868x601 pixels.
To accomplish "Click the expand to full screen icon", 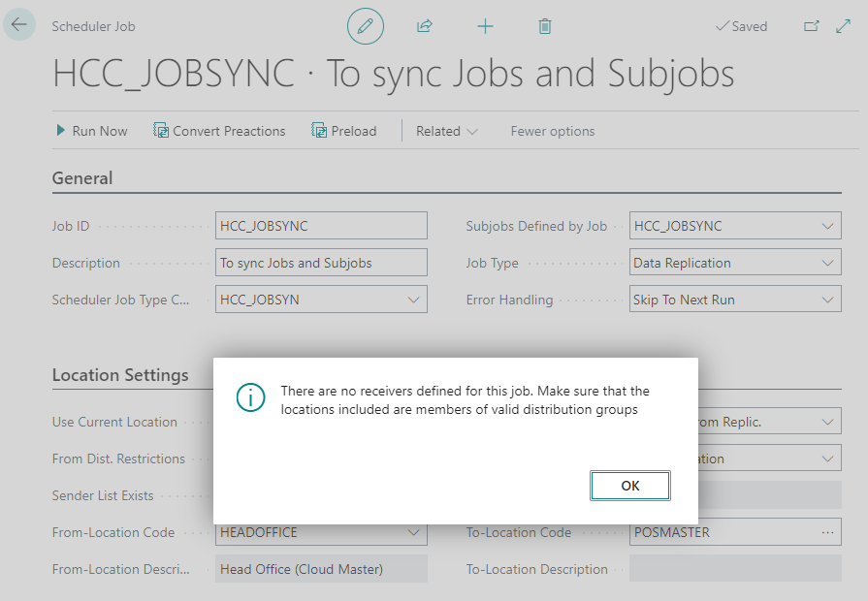I will click(843, 26).
